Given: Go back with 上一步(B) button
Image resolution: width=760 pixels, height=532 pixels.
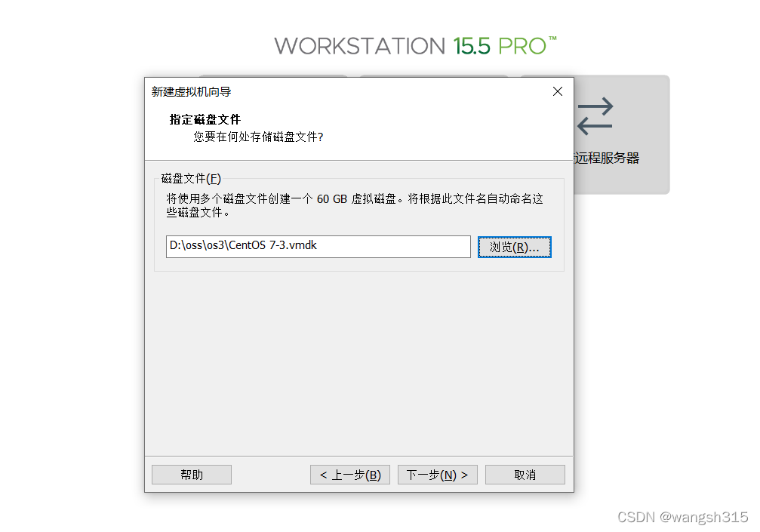Looking at the screenshot, I should pyautogui.click(x=350, y=475).
